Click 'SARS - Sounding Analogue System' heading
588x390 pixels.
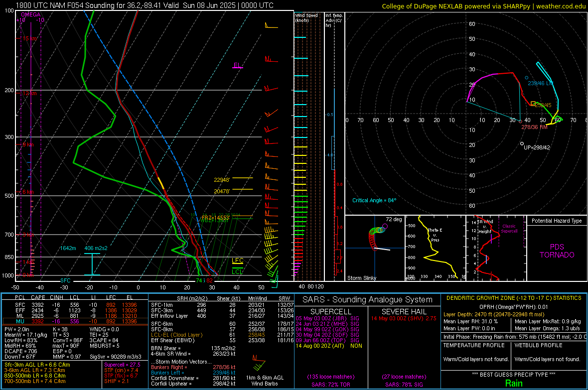[x=368, y=300]
